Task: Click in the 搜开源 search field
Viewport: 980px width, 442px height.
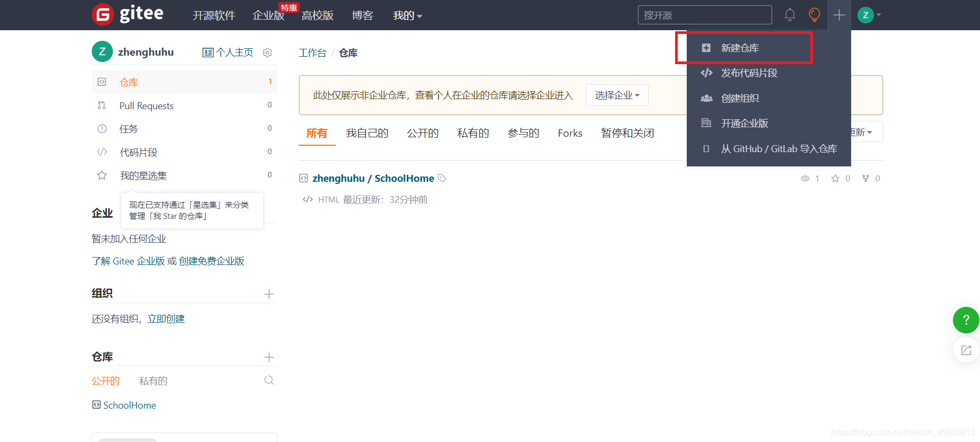Action: (705, 15)
